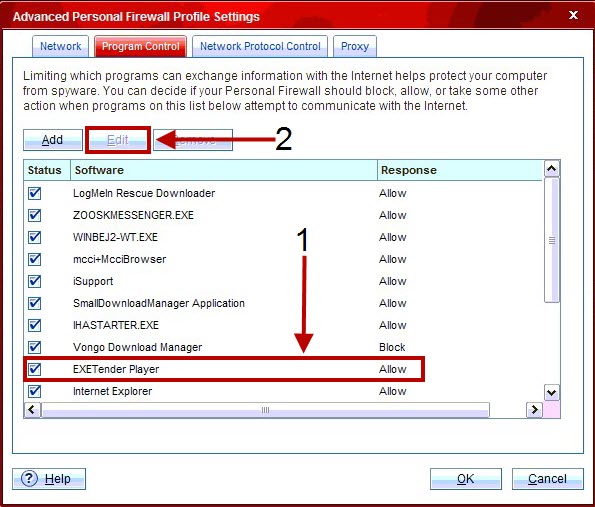This screenshot has width=595, height=507.
Task: Open the Proxy tab
Action: click(x=355, y=46)
